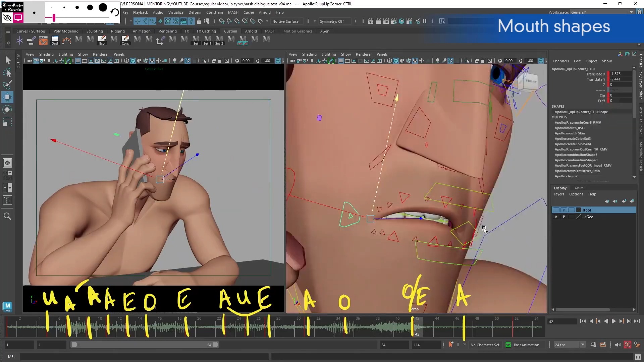Adjust the pink marker size slider
This screenshot has width=644, height=362.
tap(54, 17)
